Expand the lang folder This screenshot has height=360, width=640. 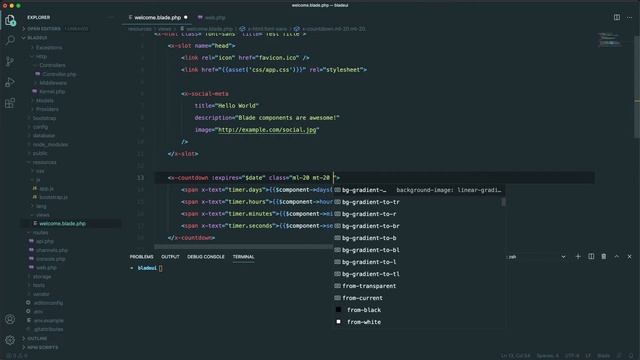pyautogui.click(x=41, y=206)
